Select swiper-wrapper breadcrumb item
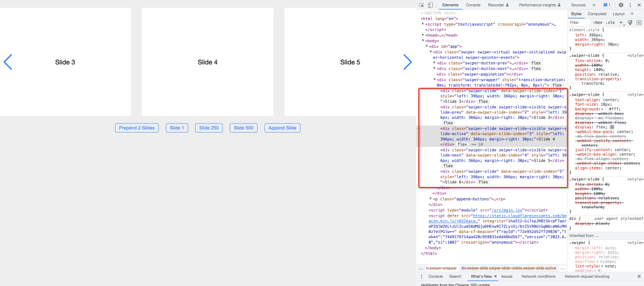The width and height of the screenshot is (644, 286). pos(441,268)
